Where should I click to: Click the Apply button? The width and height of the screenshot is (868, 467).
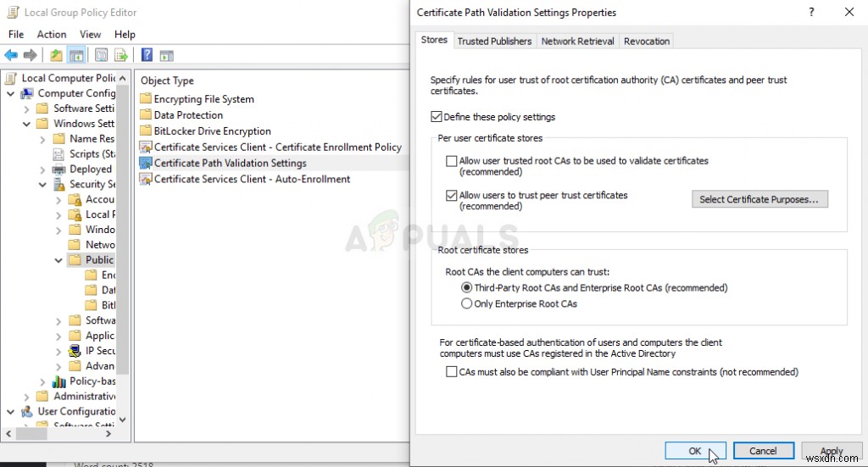coord(832,451)
